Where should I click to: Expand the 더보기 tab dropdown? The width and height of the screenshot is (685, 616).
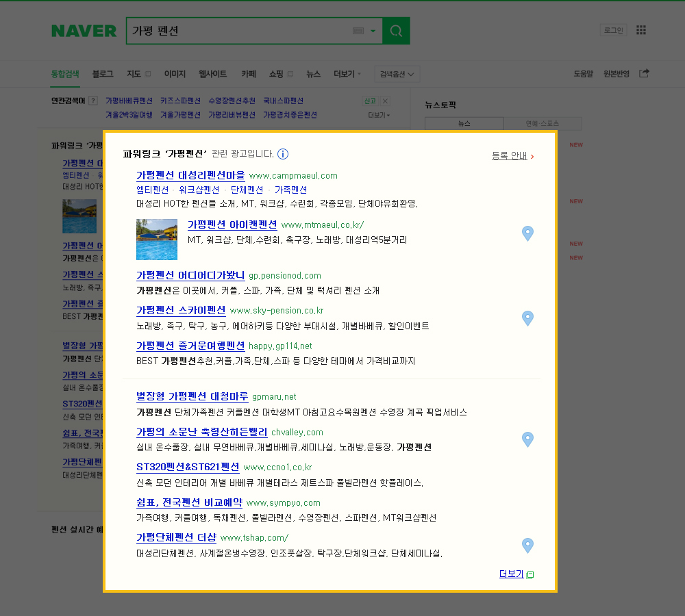(x=347, y=74)
